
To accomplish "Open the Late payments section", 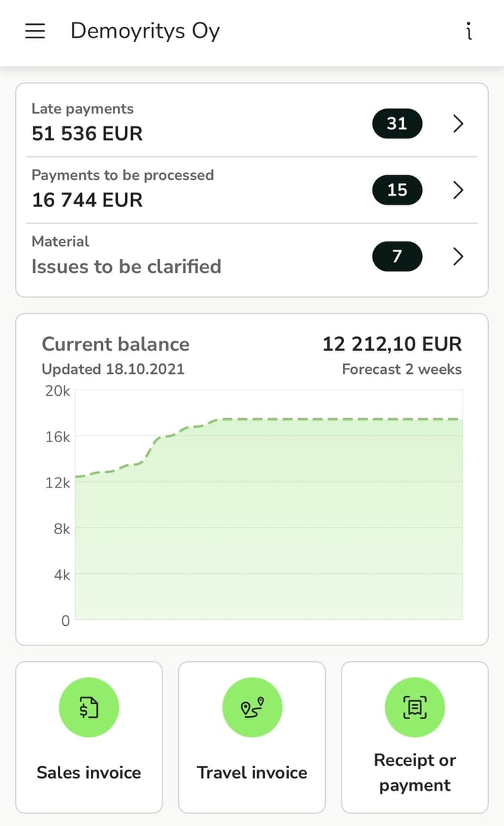I will [150, 123].
